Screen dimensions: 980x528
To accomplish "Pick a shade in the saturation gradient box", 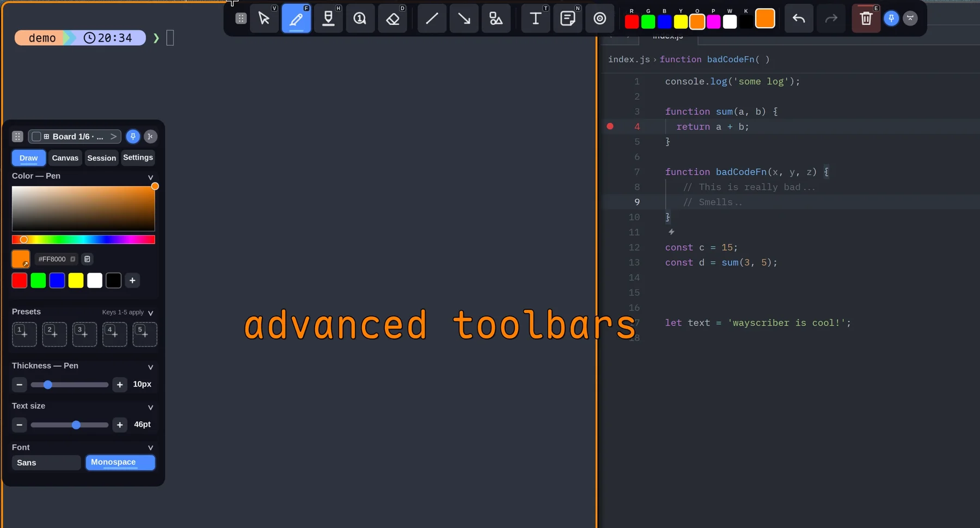I will (x=83, y=209).
